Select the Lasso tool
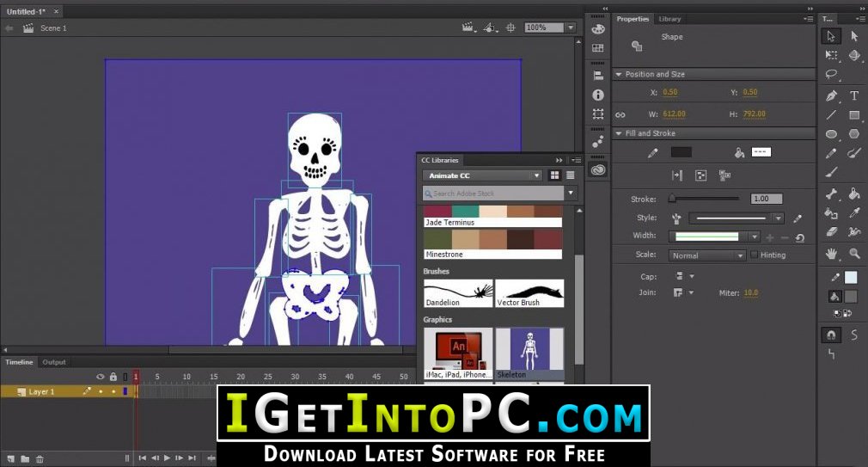 point(831,74)
